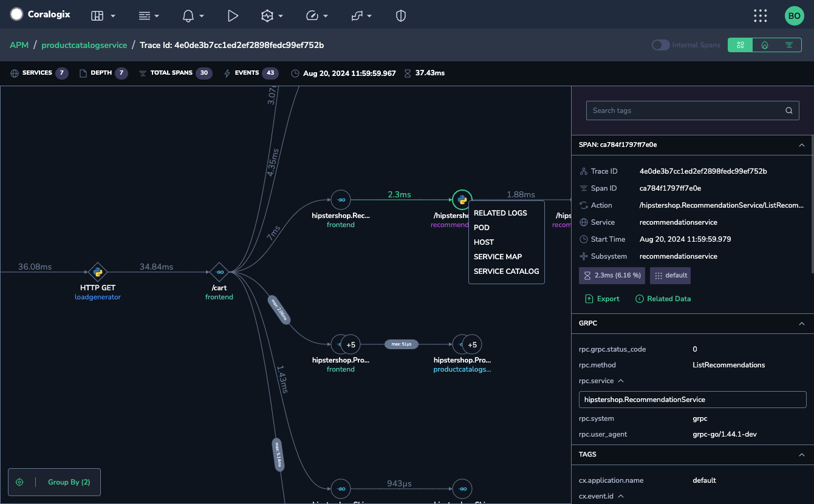This screenshot has height=504, width=814.
Task: Choose SERVICE MAP in context menu
Action: (498, 257)
